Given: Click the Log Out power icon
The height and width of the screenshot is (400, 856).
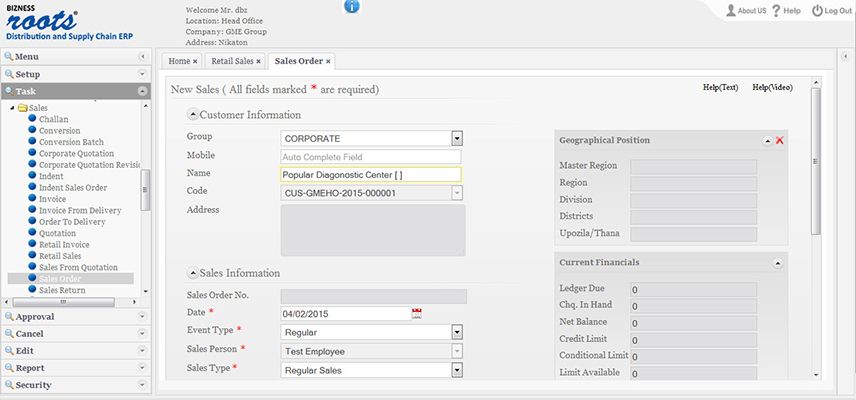Looking at the screenshot, I should pos(817,10).
